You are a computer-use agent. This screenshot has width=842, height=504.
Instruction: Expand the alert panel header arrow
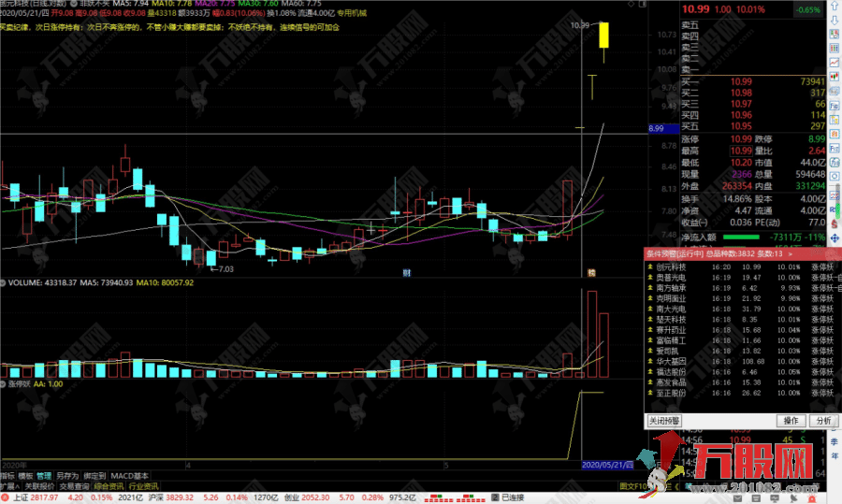click(x=790, y=254)
